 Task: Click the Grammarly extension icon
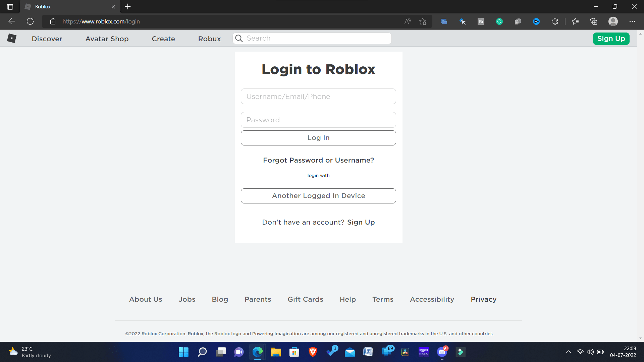tap(499, 21)
